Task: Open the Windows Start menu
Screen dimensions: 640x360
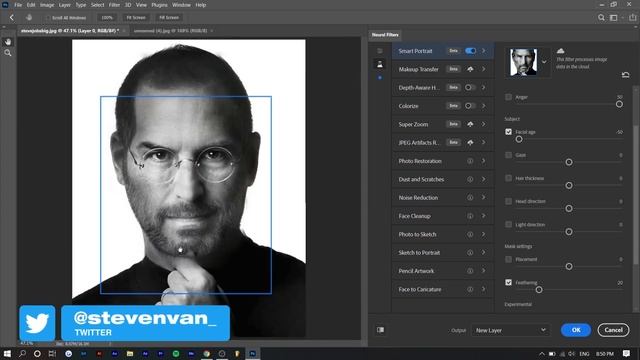Action: click(7, 353)
